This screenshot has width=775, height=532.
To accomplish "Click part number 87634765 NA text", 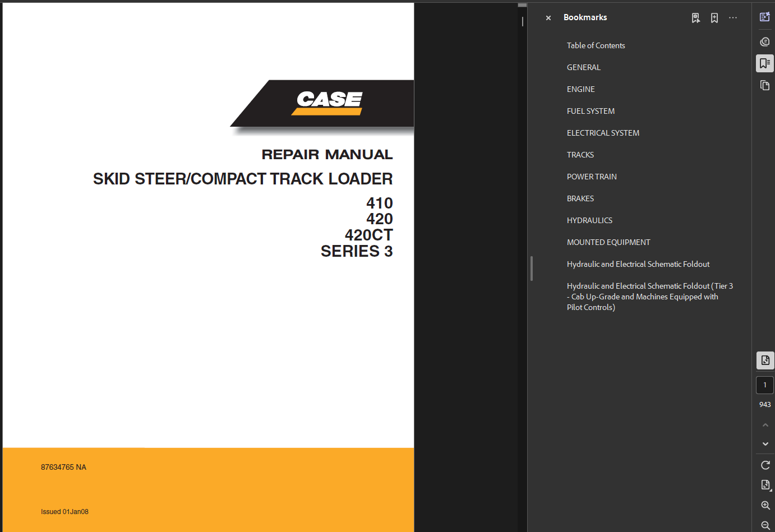I will [63, 467].
